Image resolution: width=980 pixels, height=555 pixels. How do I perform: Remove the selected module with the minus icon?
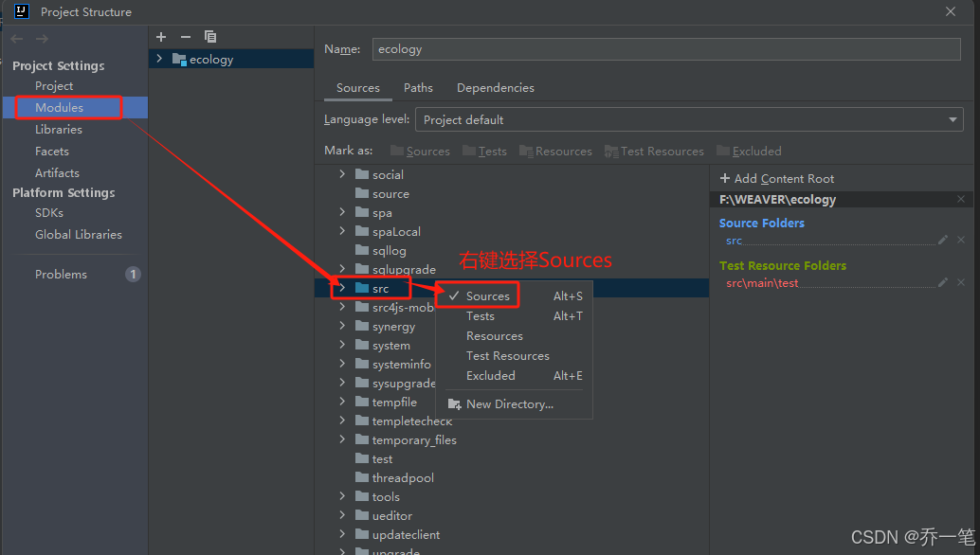185,37
